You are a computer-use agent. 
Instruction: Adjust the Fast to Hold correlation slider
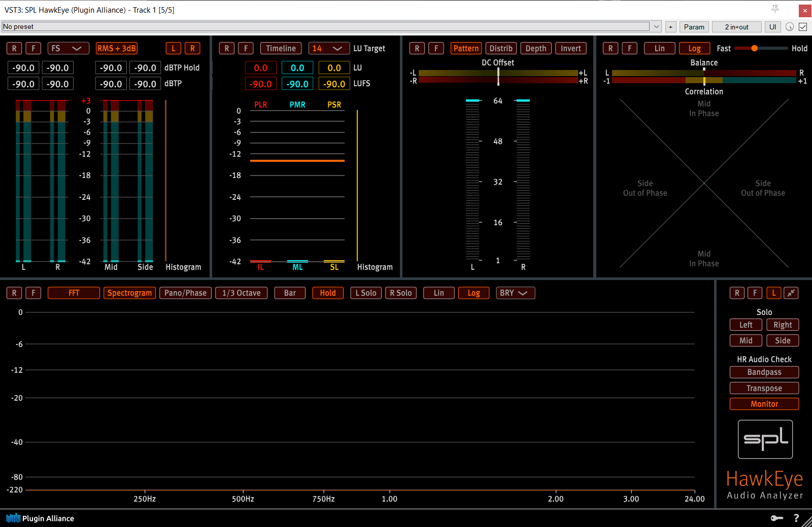pos(755,48)
